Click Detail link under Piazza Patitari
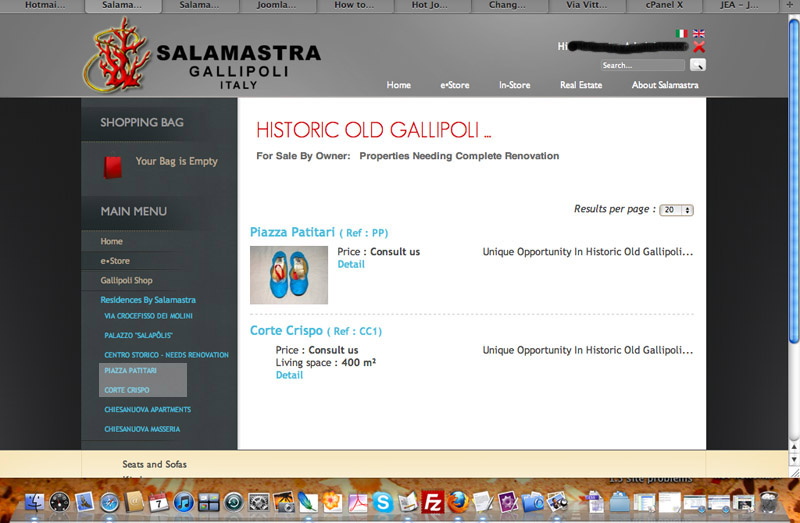 pyautogui.click(x=351, y=264)
